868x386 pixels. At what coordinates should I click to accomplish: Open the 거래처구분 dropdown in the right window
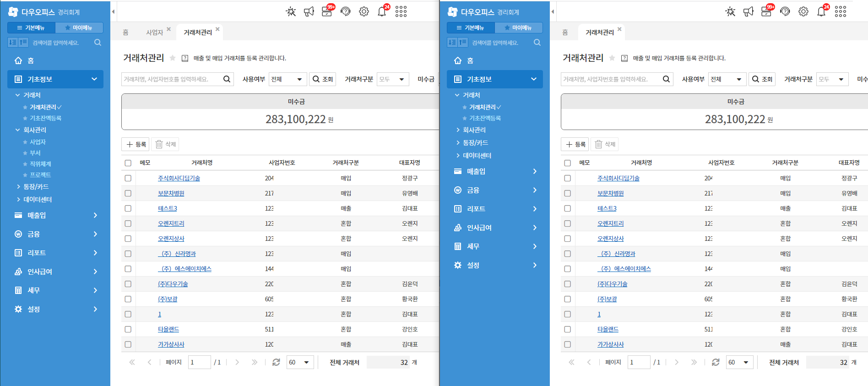(832, 79)
